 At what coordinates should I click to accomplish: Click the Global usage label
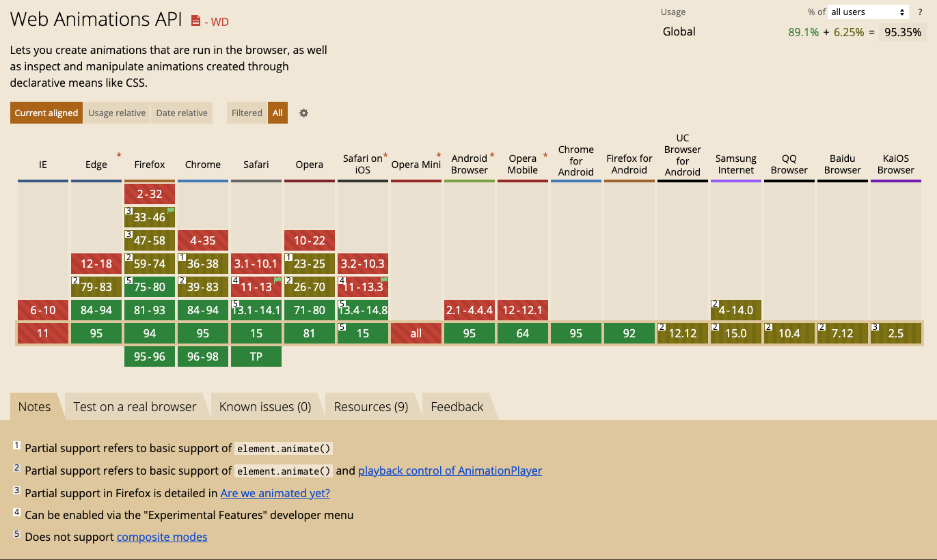(679, 31)
